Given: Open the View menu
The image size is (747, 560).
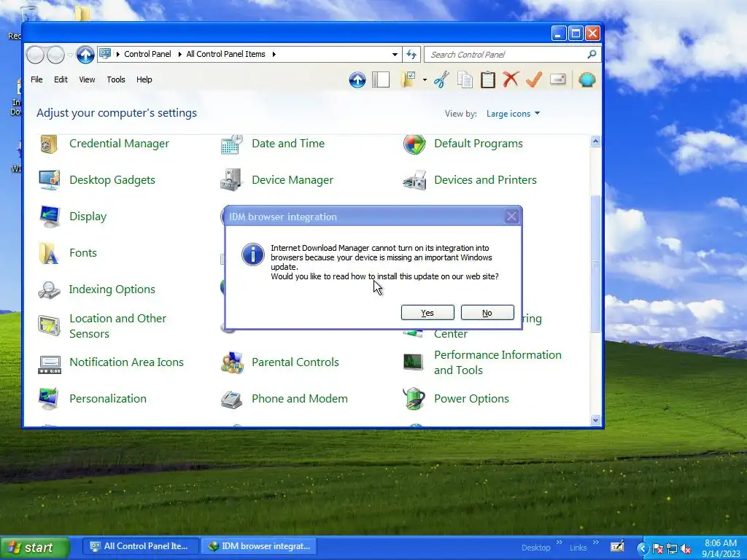Looking at the screenshot, I should (87, 79).
